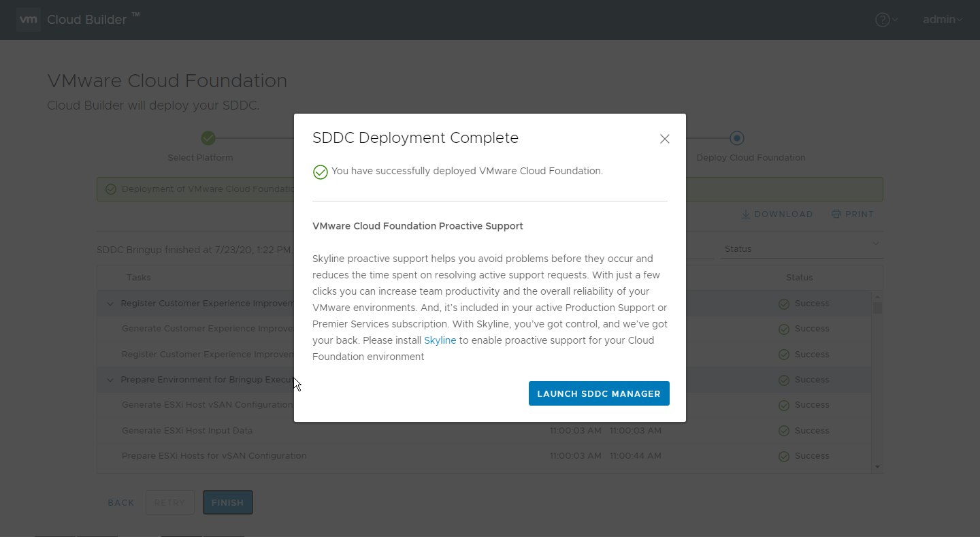This screenshot has height=537, width=980.
Task: Click the task list scrollbar down arrow
Action: (877, 467)
